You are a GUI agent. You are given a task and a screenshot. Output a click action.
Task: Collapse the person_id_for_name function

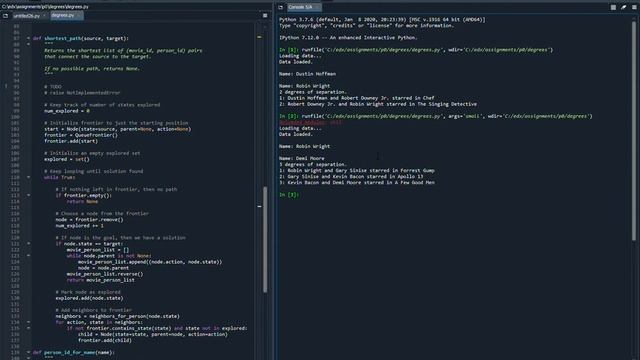(28, 352)
